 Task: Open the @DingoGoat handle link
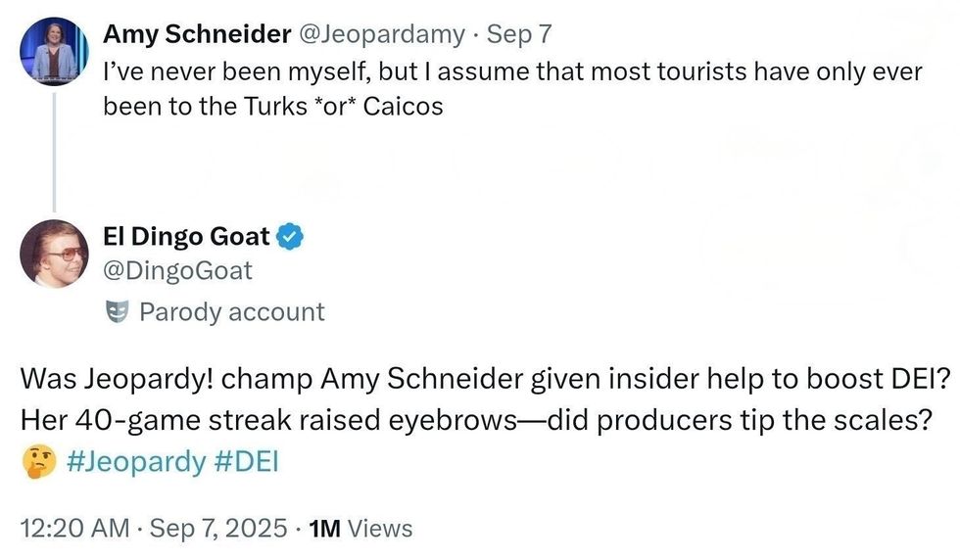177,270
